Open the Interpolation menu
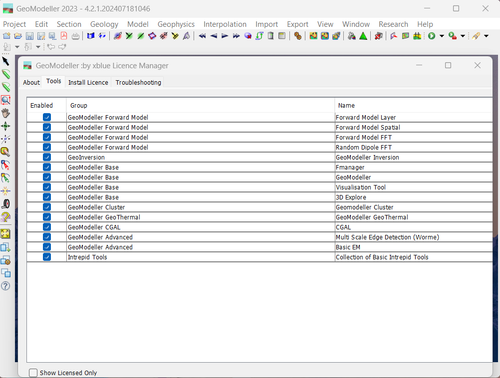 point(225,24)
